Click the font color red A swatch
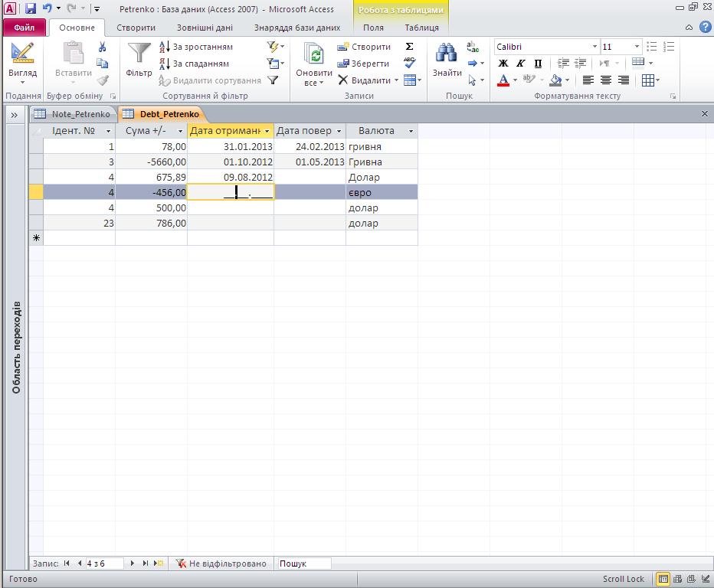 point(503,80)
